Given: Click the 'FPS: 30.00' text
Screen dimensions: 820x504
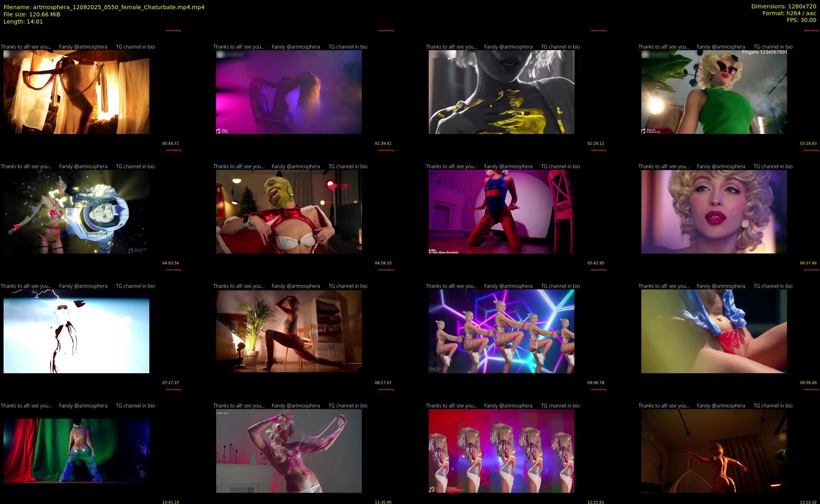Looking at the screenshot, I should coord(802,20).
